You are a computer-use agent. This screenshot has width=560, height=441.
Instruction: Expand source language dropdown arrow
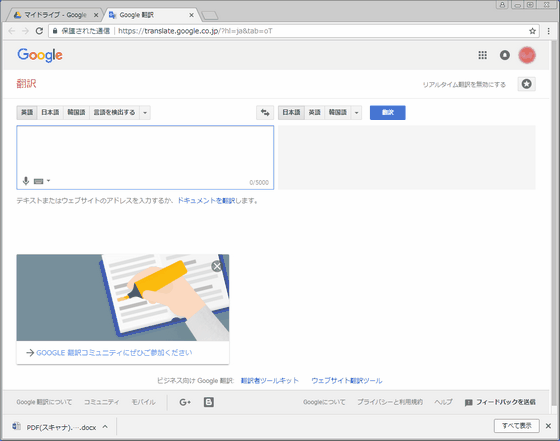coord(145,112)
